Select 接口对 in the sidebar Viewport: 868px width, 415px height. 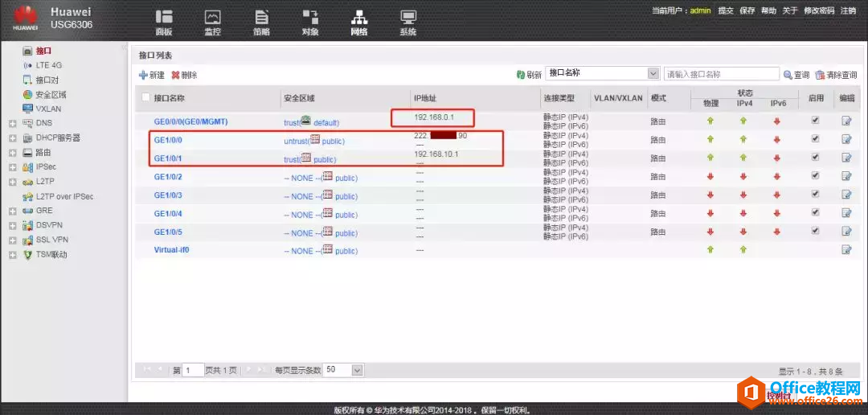(47, 80)
